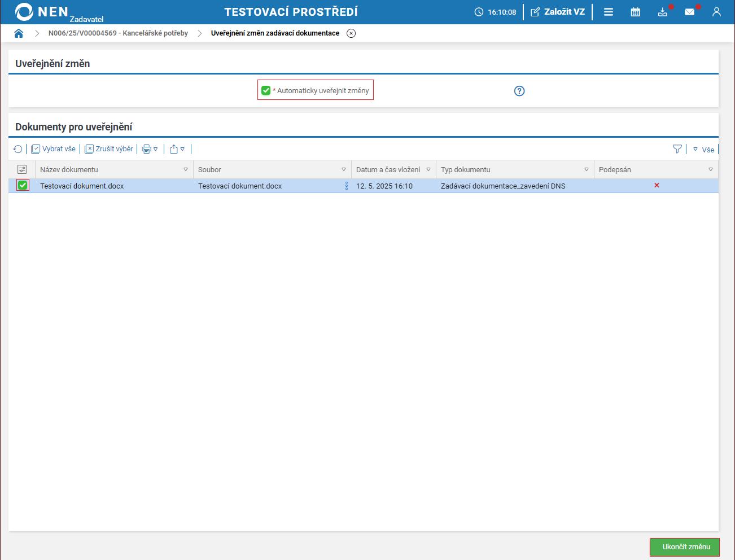Open Název dokumentu column filter arrow

[186, 169]
